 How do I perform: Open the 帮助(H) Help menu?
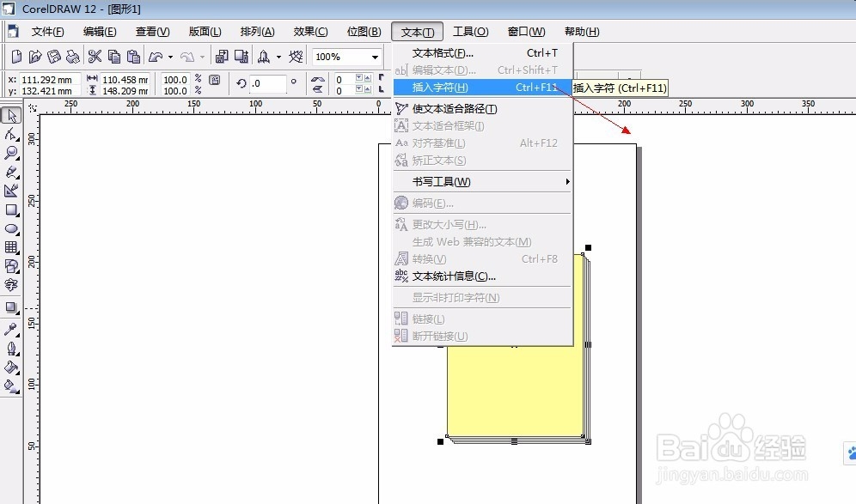click(582, 32)
